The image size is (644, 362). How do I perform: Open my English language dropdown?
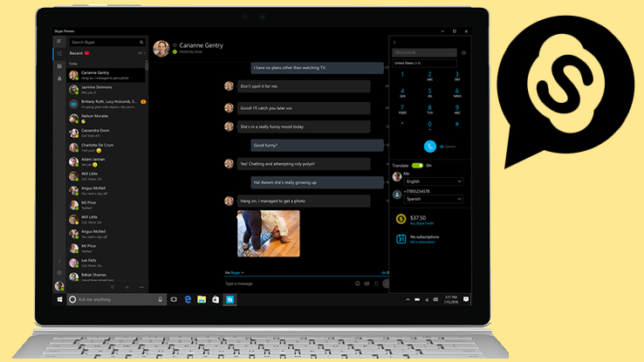pos(434,181)
